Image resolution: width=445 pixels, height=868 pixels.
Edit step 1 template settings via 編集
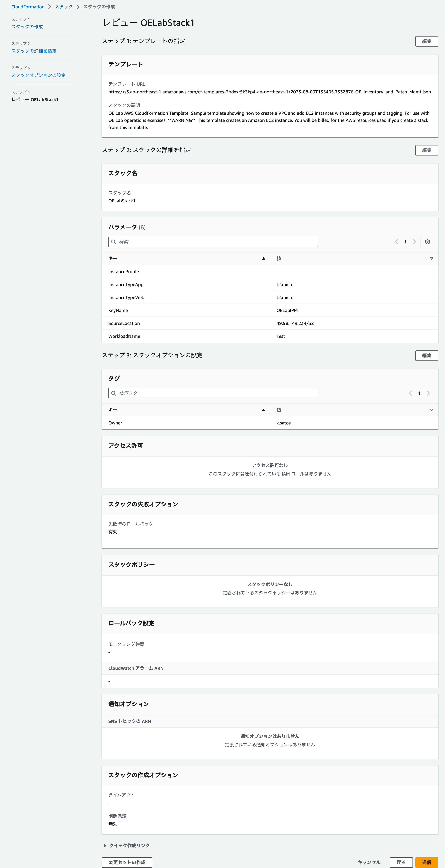click(x=426, y=41)
